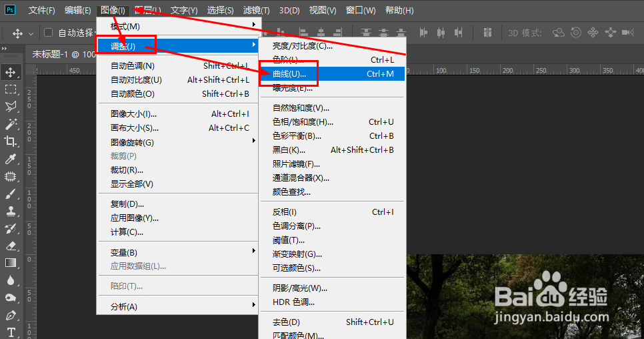
Task: Open tool preset dropdown arrow beside Move icon
Action: tap(31, 33)
